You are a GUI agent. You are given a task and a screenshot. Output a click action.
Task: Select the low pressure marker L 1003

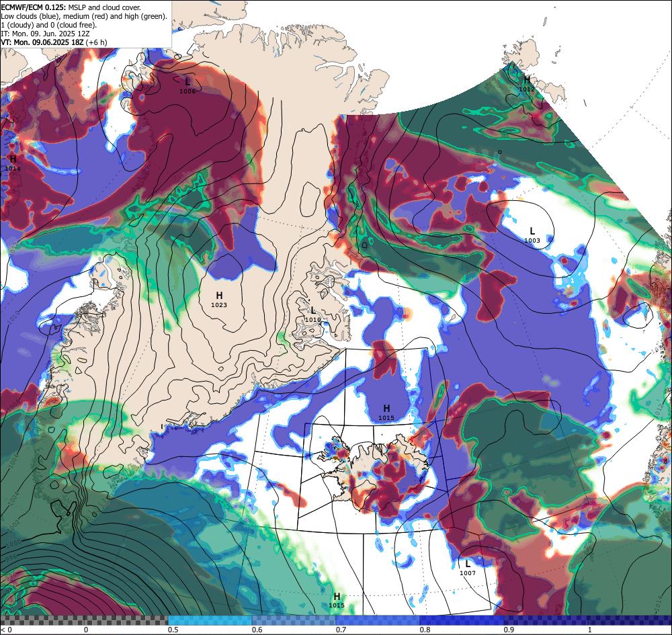click(x=532, y=235)
